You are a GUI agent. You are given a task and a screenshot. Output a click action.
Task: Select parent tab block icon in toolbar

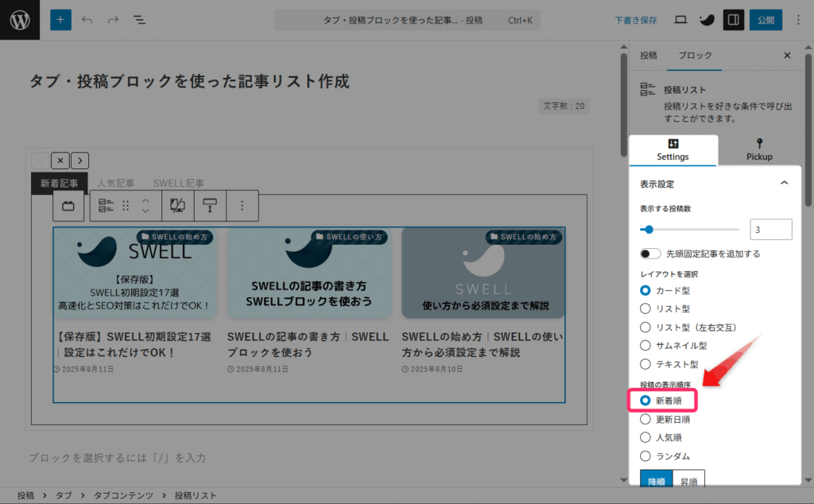pyautogui.click(x=68, y=206)
